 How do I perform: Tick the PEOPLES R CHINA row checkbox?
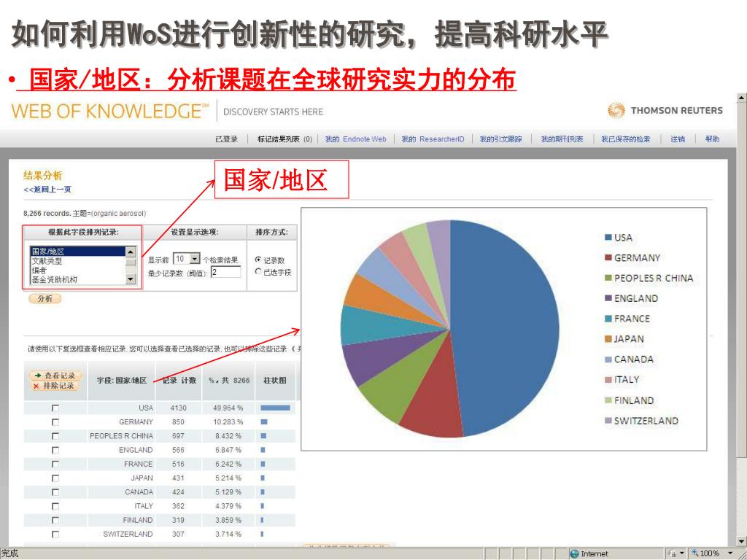point(55,436)
